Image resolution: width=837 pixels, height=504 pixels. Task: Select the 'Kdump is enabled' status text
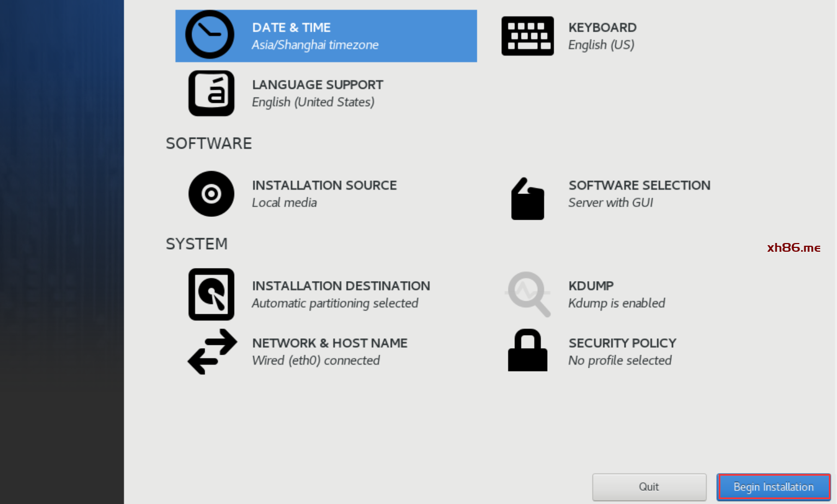point(616,303)
